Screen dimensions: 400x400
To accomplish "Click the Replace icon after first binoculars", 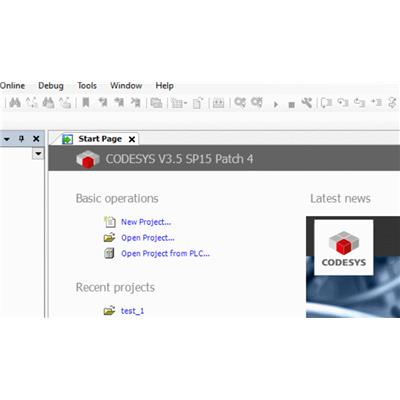I will 32,103.
